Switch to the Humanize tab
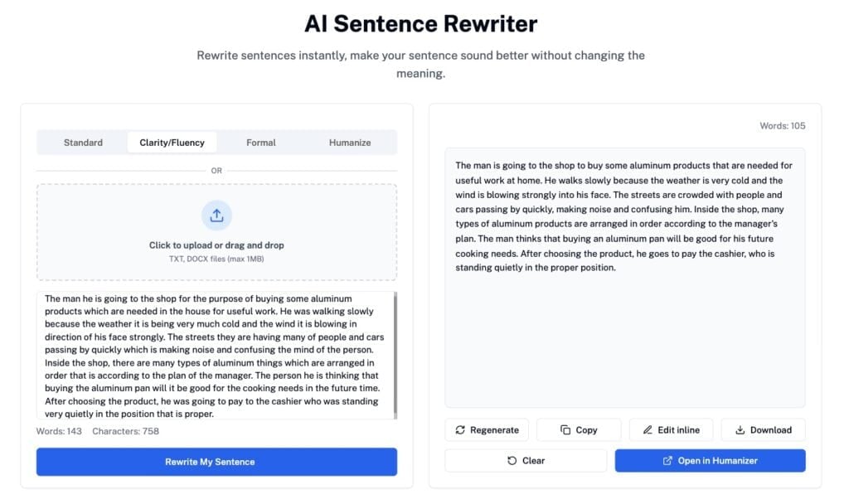The image size is (849, 504). [350, 143]
